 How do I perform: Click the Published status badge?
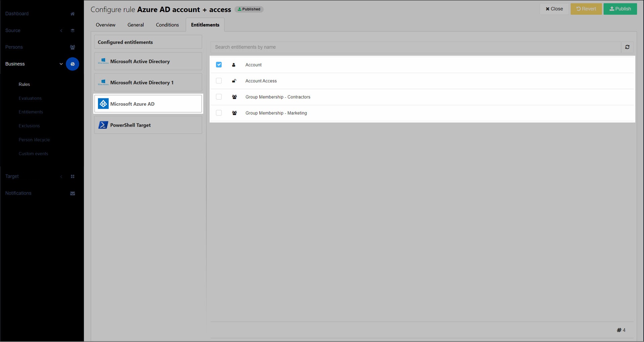(249, 9)
